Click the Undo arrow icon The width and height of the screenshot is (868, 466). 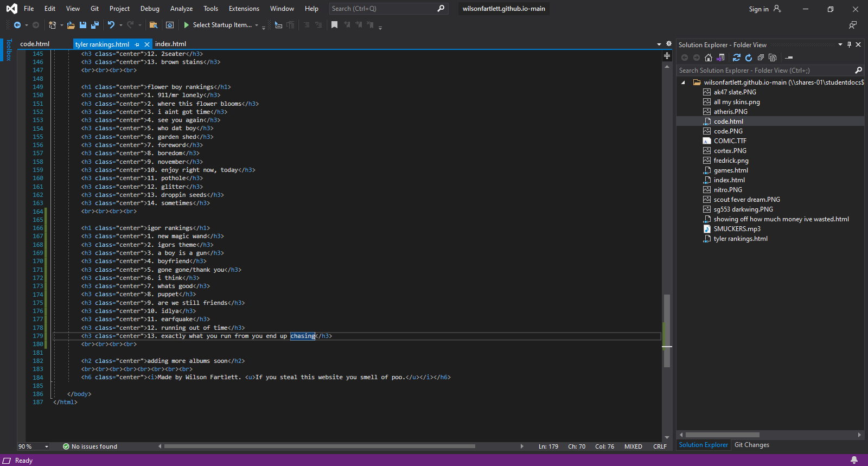[x=111, y=25]
